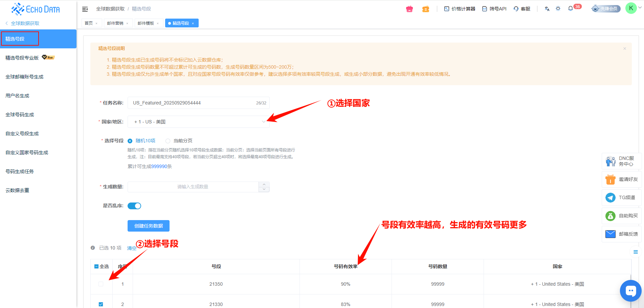Click the 创建任务数据 button
644x308 pixels.
(149, 226)
